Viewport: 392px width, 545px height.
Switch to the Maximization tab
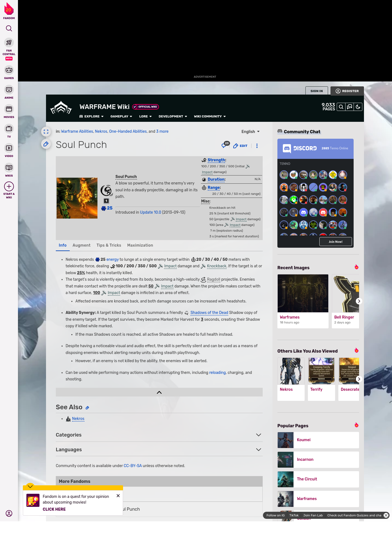pyautogui.click(x=140, y=245)
